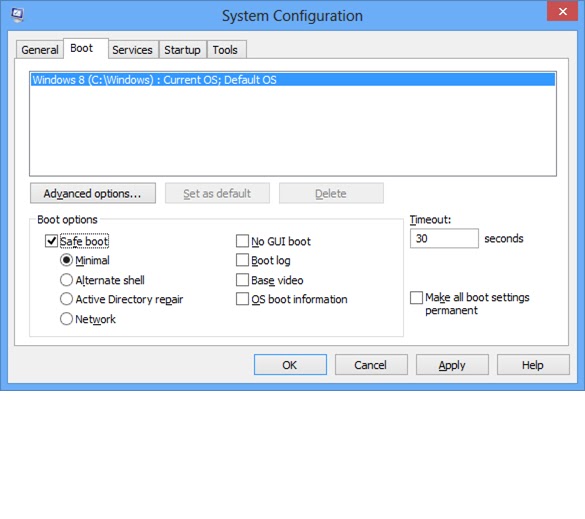
Task: Click the System Configuration title bar icon
Action: coord(17,15)
